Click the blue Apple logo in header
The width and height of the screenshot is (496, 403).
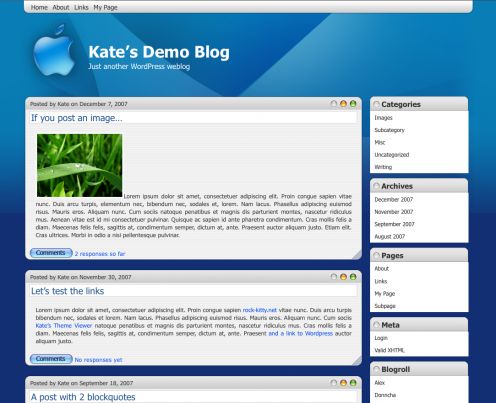(54, 50)
